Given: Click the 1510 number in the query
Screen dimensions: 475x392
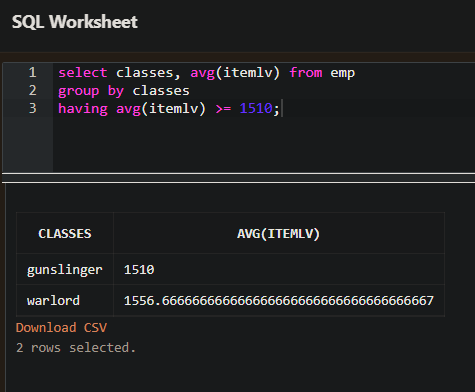Looking at the screenshot, I should [256, 108].
